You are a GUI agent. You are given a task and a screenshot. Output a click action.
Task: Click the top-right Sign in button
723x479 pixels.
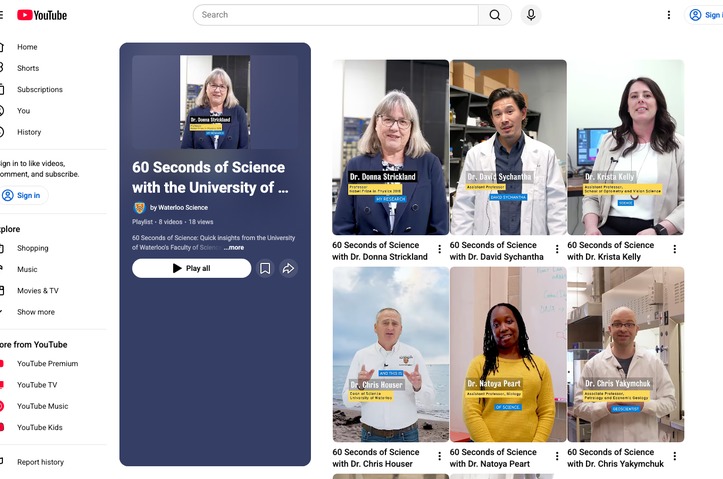click(x=704, y=15)
